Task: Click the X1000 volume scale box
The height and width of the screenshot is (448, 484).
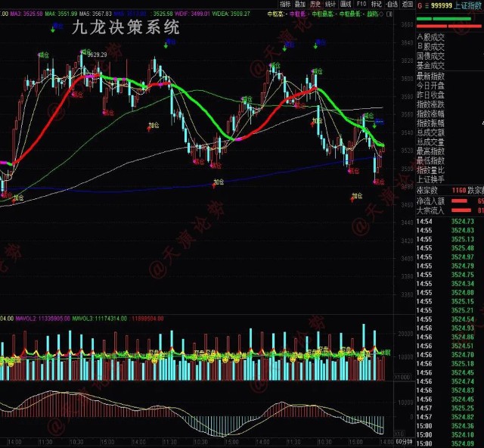Action: click(402, 378)
